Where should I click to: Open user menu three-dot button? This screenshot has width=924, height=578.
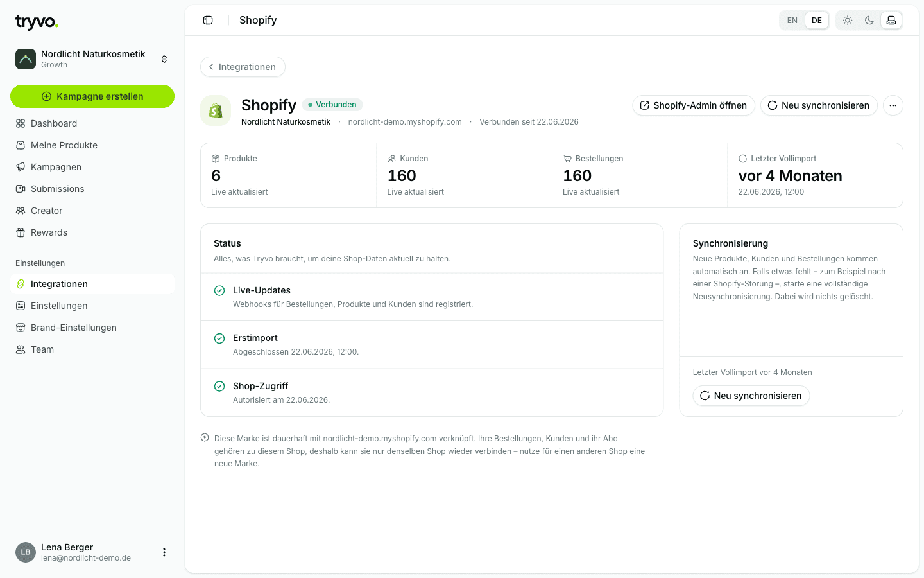point(164,552)
